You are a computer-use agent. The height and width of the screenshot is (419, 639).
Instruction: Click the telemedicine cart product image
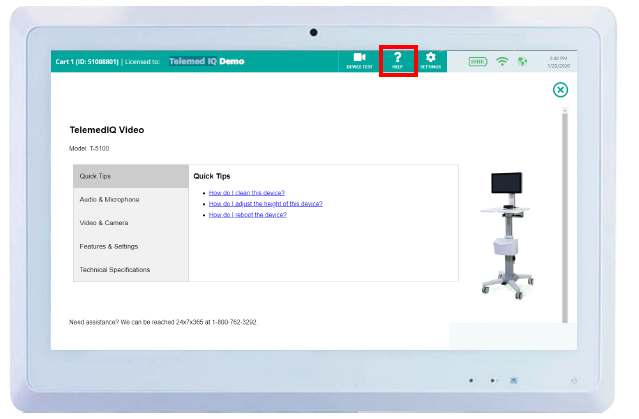[x=510, y=231]
